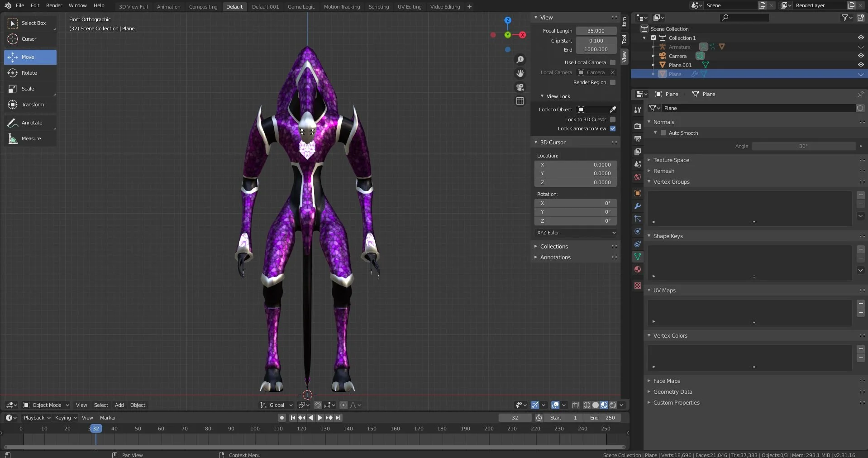Expand the Geometry Data panel
The width and height of the screenshot is (868, 458).
672,392
